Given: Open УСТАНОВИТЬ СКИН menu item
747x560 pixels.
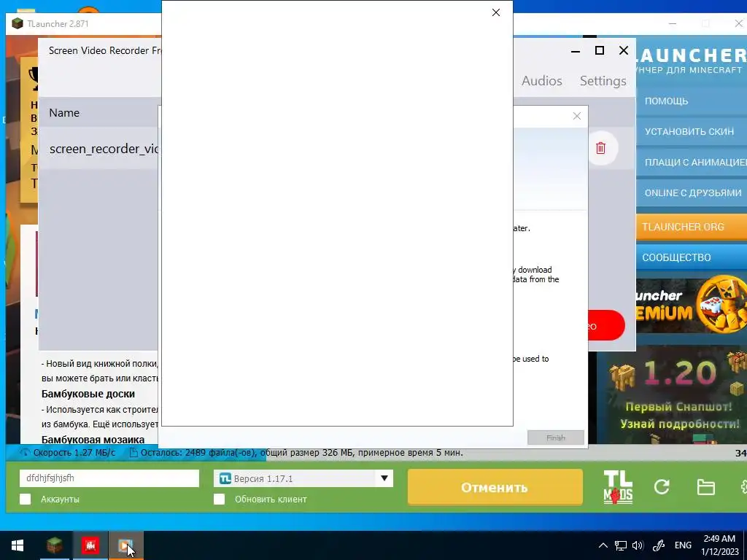Looking at the screenshot, I should pyautogui.click(x=692, y=131).
